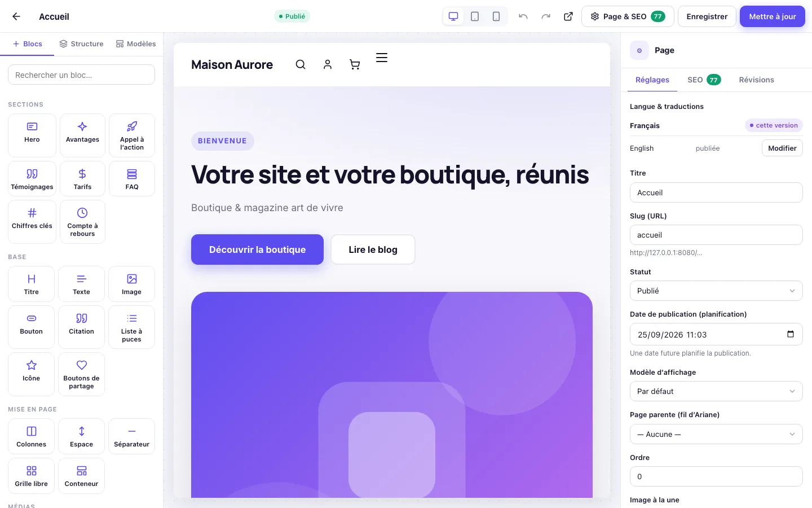Add a Citation block

click(x=82, y=327)
